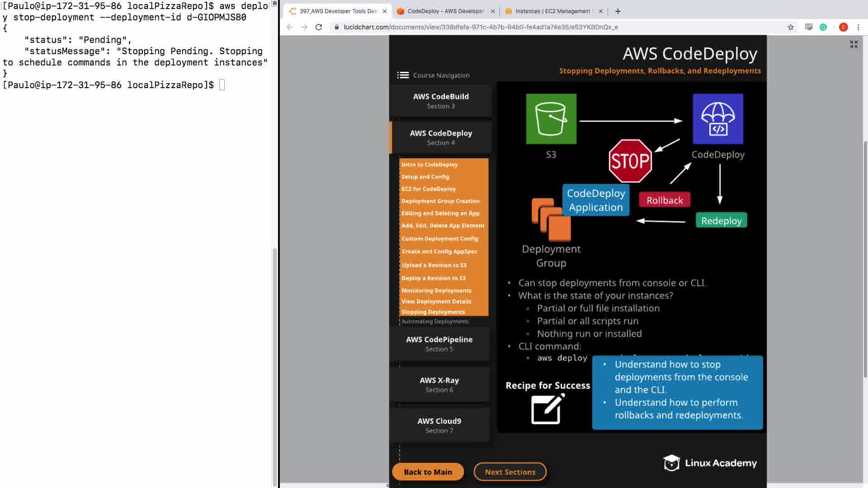Expand AWS X-Ray Section 6

click(x=439, y=385)
